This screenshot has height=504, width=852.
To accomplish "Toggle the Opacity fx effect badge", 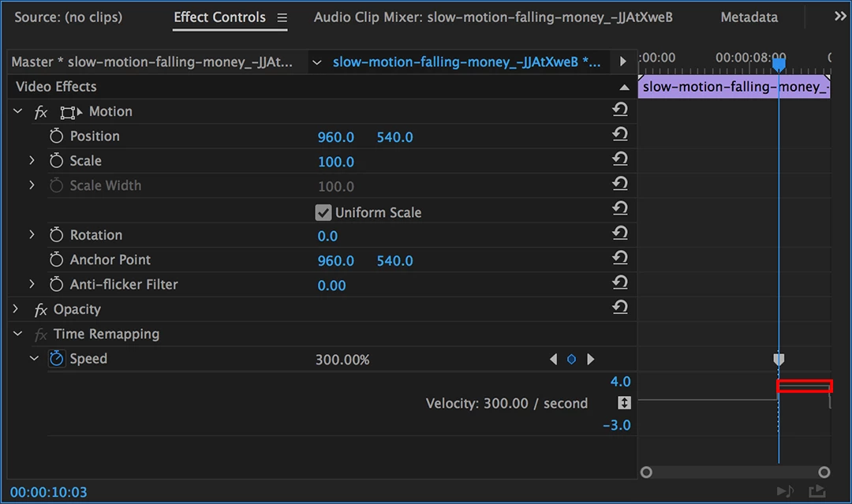I will 41,310.
